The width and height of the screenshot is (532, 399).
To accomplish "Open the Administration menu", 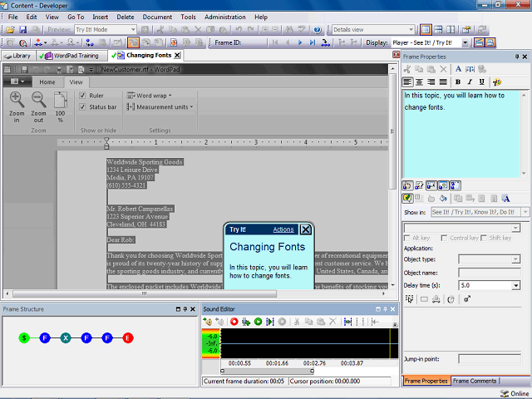I will [225, 17].
